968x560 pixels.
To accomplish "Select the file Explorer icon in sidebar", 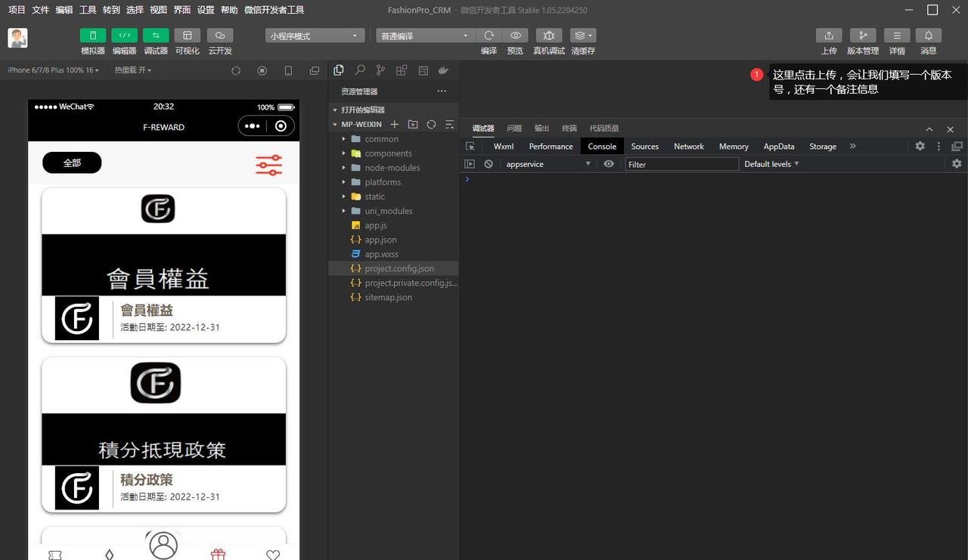I will pyautogui.click(x=339, y=70).
